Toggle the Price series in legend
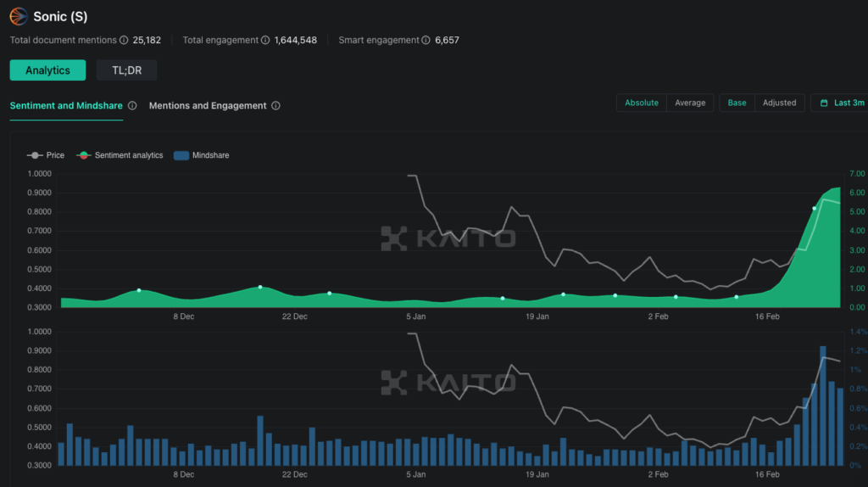The height and width of the screenshot is (487, 868). [46, 155]
